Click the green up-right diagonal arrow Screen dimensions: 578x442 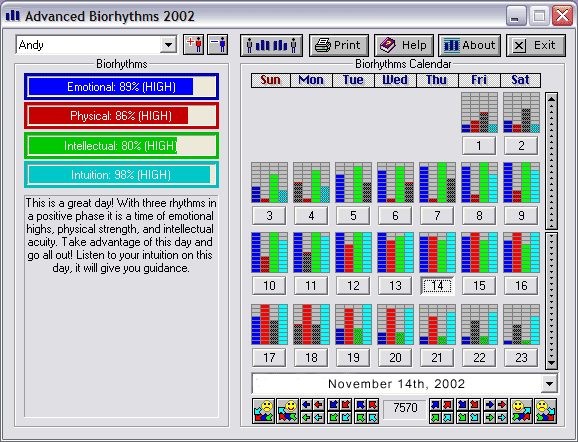(x=435, y=418)
